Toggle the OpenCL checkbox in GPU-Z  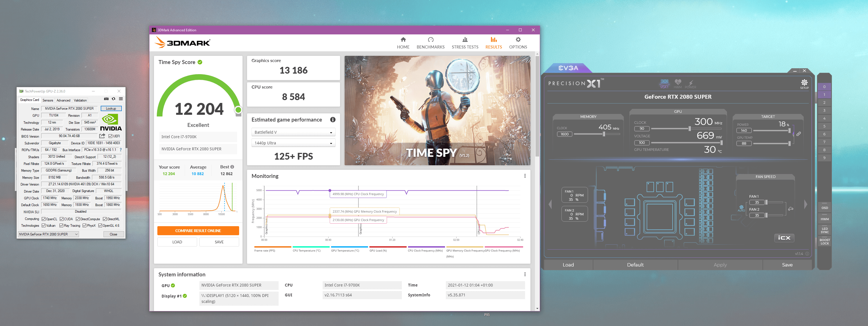[x=43, y=219]
